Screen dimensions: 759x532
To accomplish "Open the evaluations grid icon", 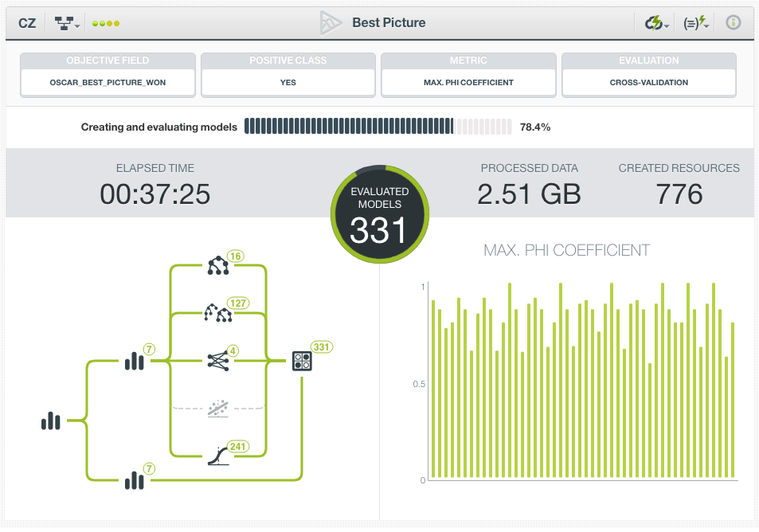I will click(302, 361).
